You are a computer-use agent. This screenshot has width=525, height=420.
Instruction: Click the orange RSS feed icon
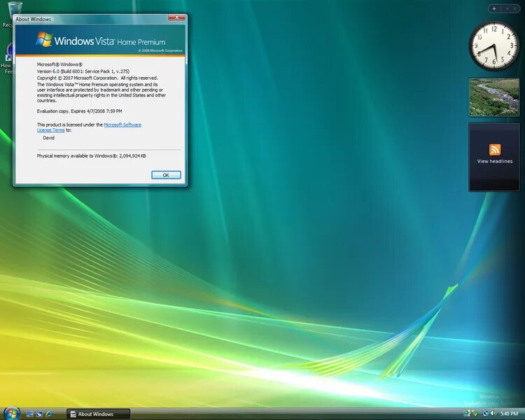(x=494, y=149)
